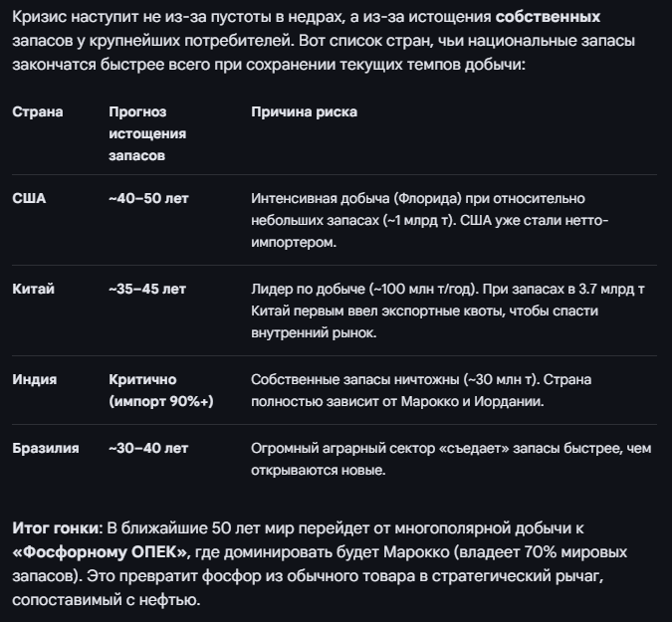Click the China export quotas description
Screen dimensions: 672x622
pos(448,311)
